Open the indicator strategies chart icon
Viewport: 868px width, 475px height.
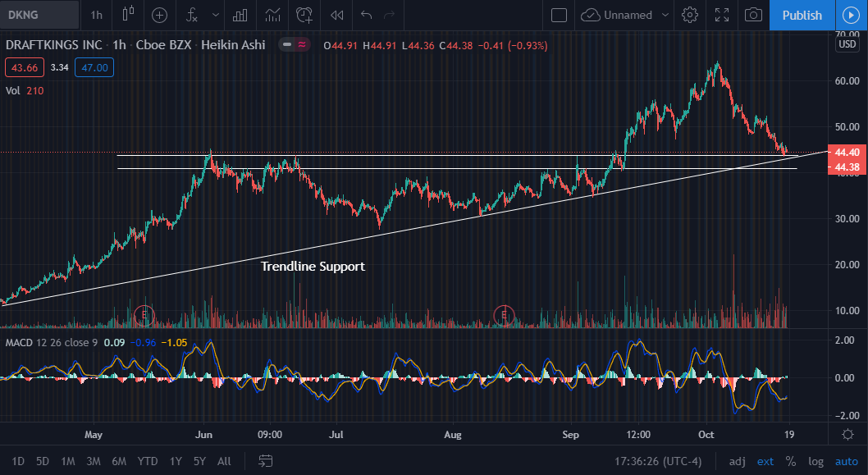(272, 15)
